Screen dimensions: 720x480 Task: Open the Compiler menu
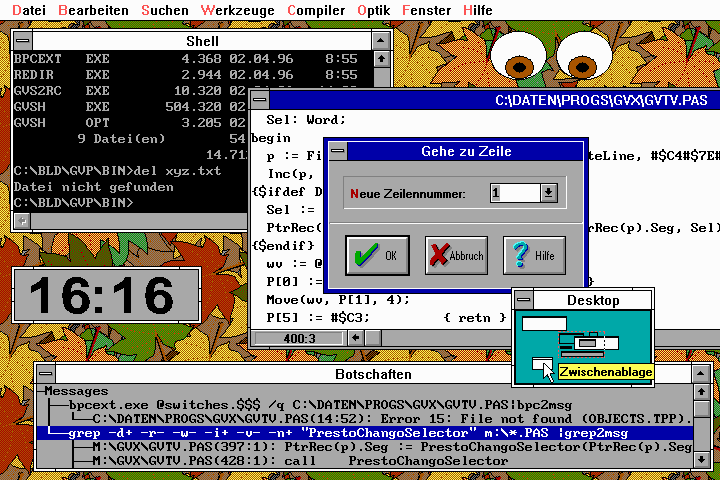316,10
